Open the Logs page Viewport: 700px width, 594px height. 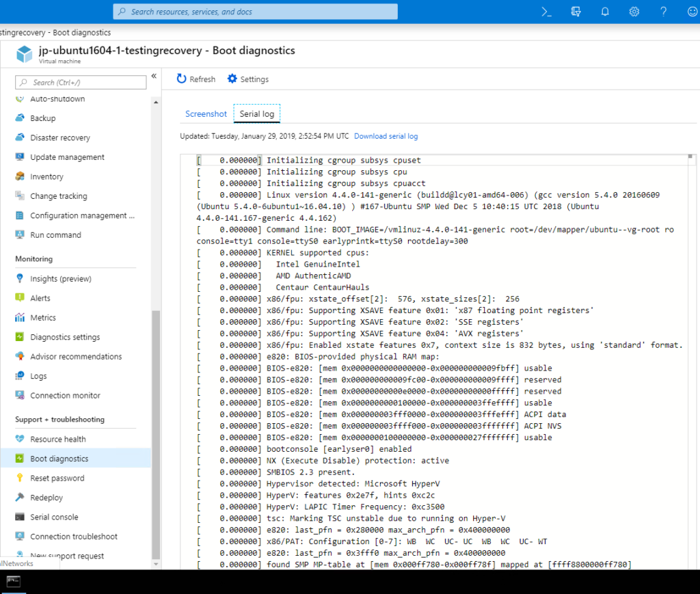click(38, 376)
